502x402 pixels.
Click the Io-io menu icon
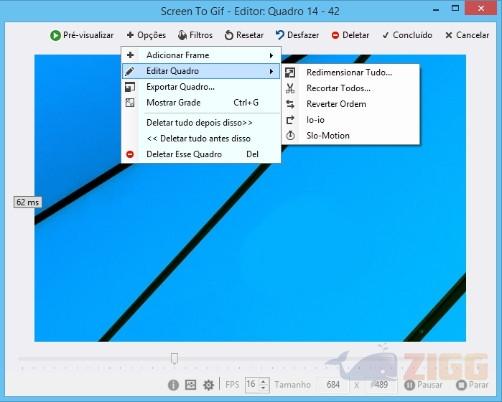[290, 120]
